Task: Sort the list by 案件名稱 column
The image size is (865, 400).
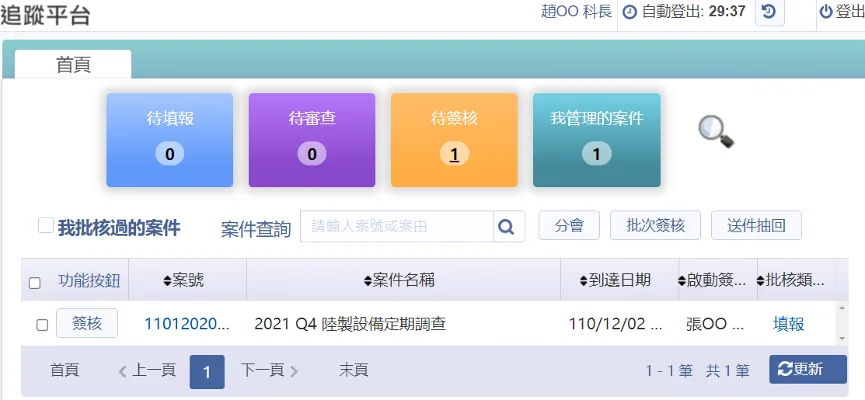Action: click(x=399, y=280)
